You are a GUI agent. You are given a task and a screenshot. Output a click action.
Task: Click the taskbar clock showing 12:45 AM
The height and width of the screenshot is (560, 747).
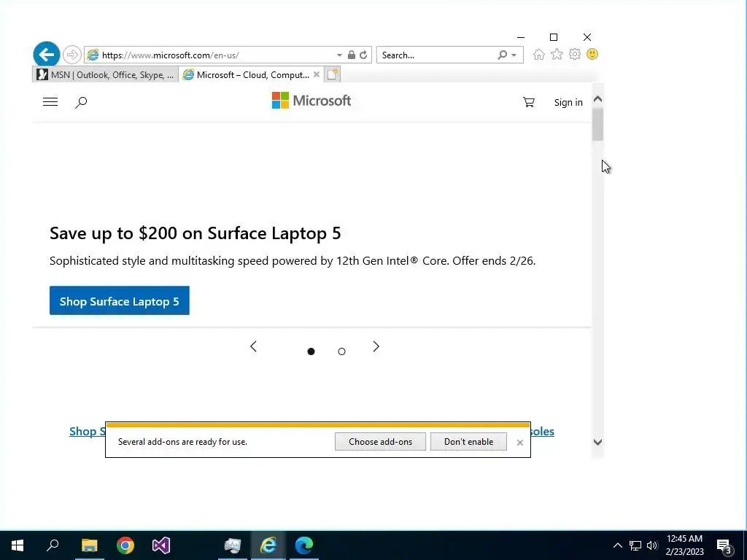click(x=684, y=545)
